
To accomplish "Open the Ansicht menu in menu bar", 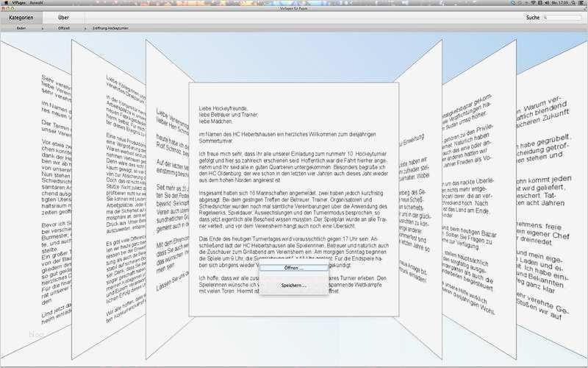I will 36,3.
